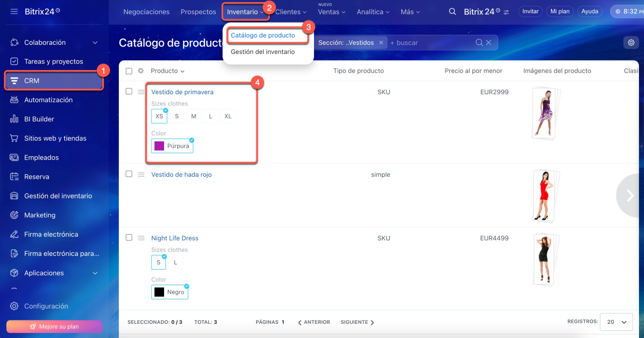Click the Mejore su plan button
This screenshot has width=644, height=338.
tap(54, 326)
